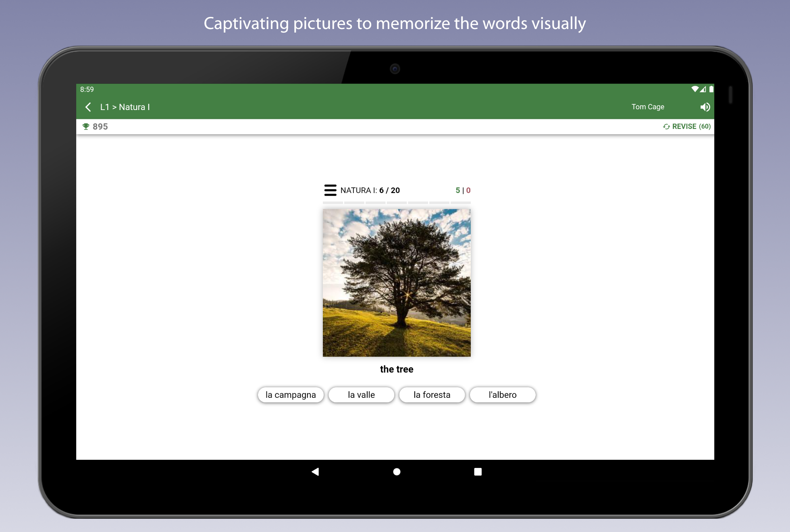Open the hamburger menu beside NATURA I
Image resolution: width=790 pixels, height=532 pixels.
(330, 190)
